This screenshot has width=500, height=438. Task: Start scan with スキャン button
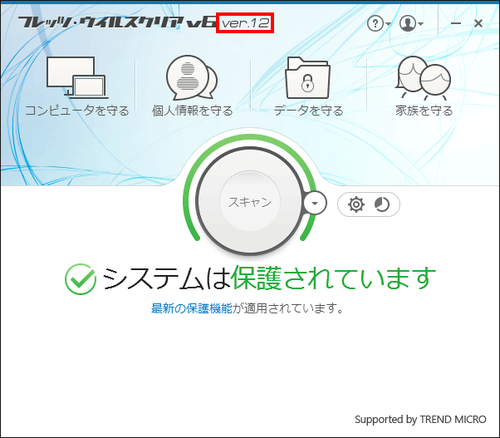250,201
